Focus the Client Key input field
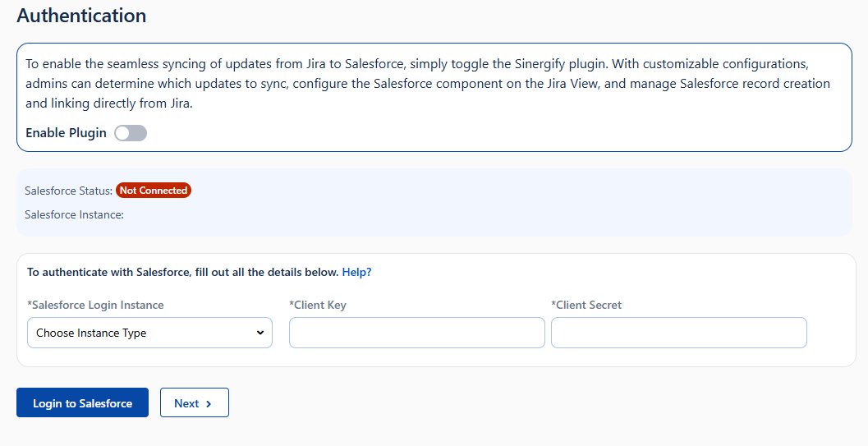This screenshot has height=446, width=868. (416, 333)
